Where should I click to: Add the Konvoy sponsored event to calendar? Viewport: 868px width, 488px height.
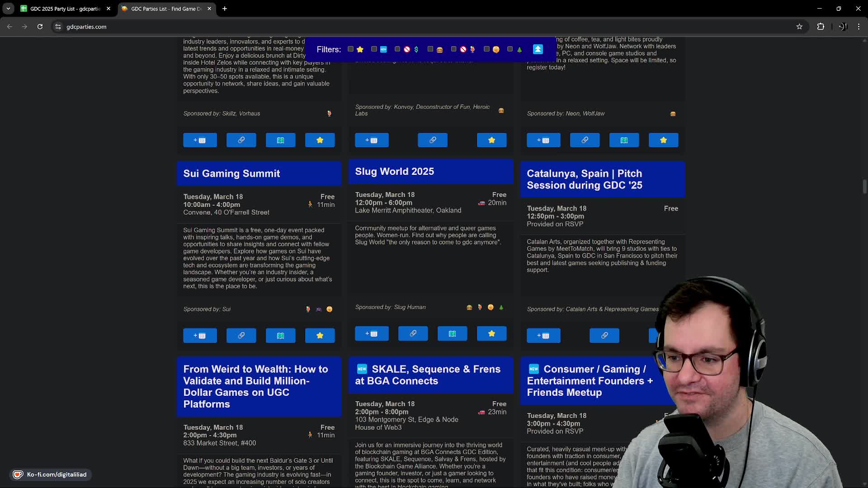click(x=372, y=140)
